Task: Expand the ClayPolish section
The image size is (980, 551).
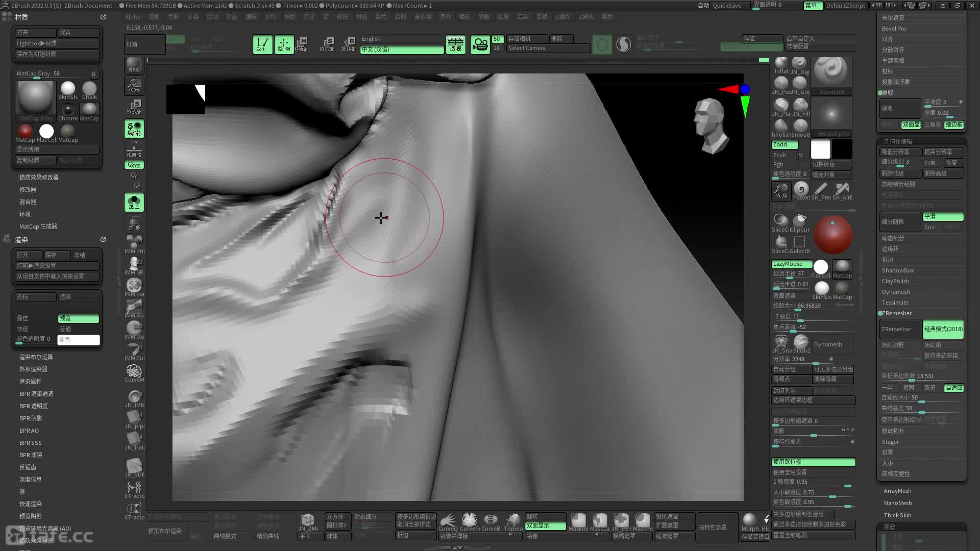Action: [x=895, y=281]
